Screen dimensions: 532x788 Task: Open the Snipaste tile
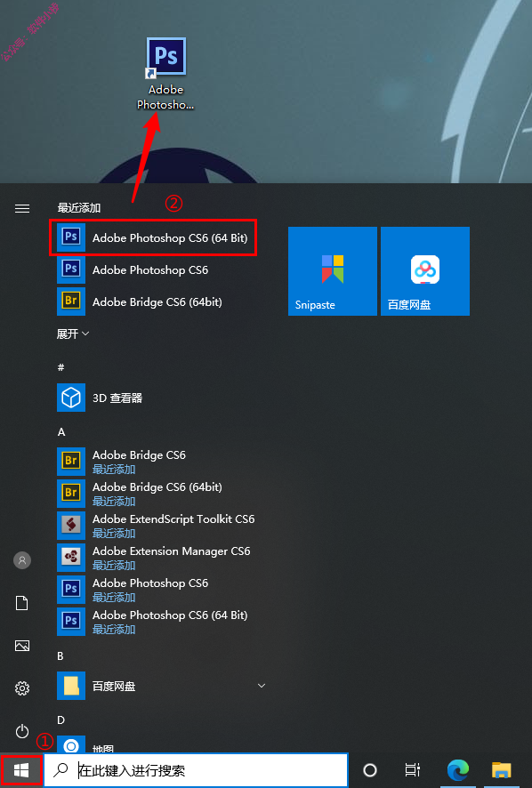(x=333, y=271)
